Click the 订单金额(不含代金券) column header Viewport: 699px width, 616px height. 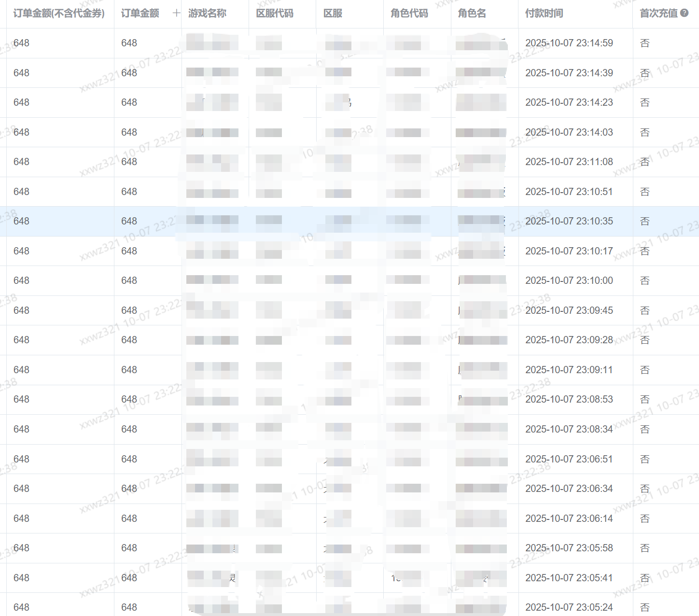(59, 14)
